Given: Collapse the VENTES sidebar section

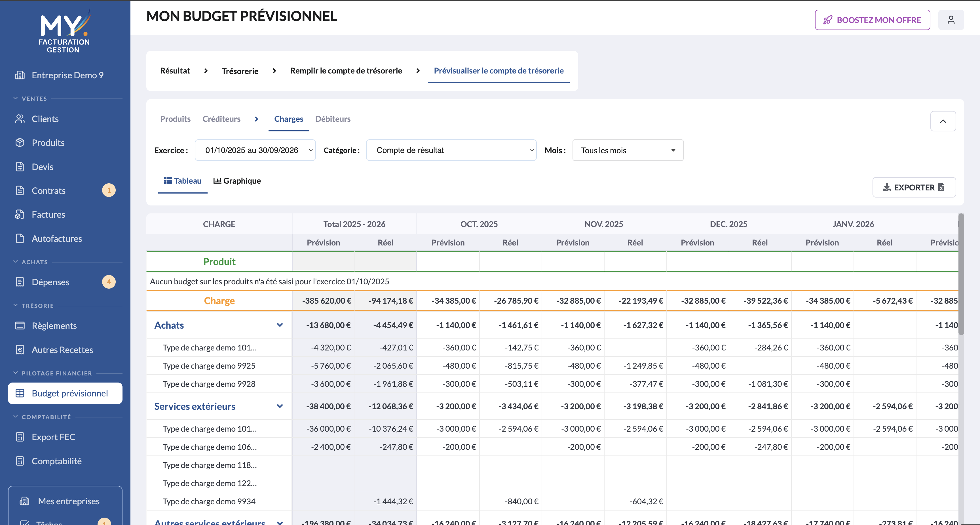Looking at the screenshot, I should 16,98.
